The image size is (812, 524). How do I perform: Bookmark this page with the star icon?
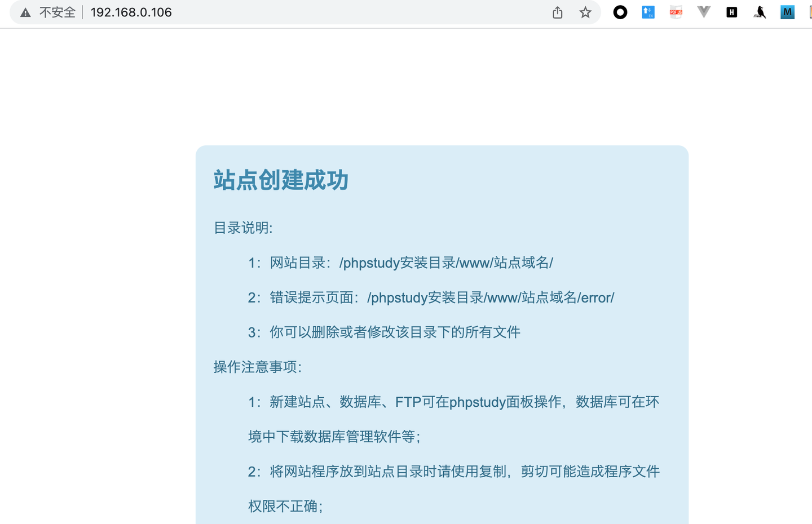click(x=585, y=12)
